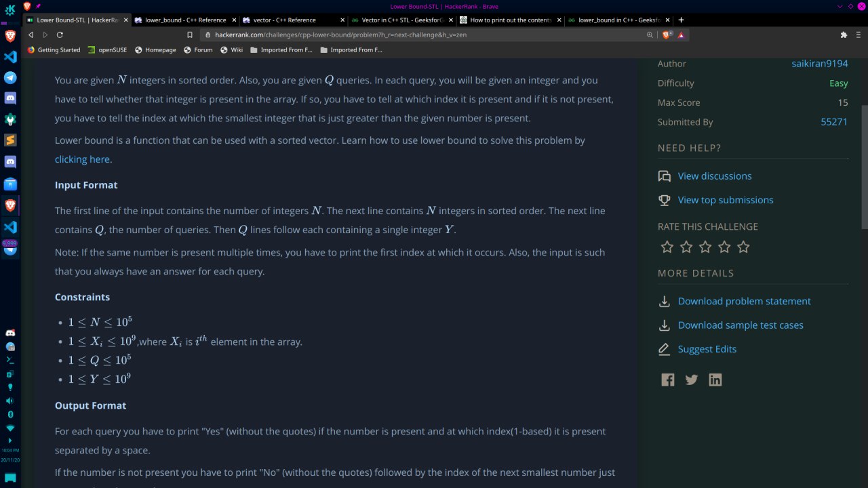Open the browser hamburger menu

coord(858,35)
